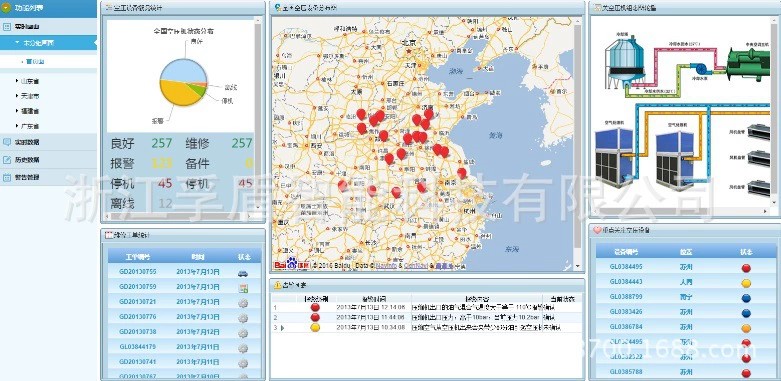Open work order GD20130755 link
Screen dimensions: 781x381
(137, 272)
